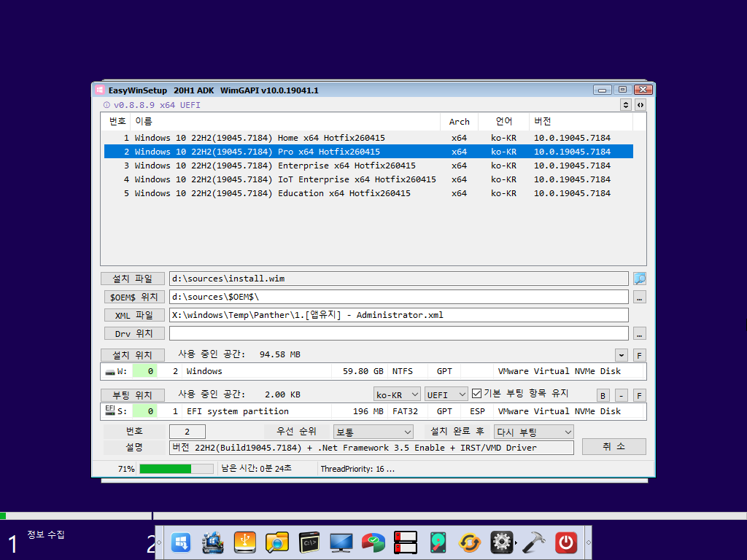Click the 설치 위치 button

click(x=133, y=355)
